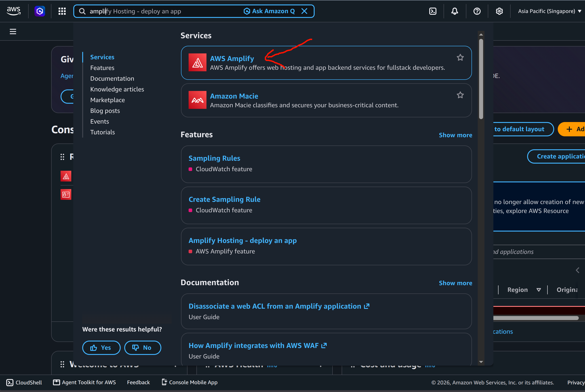Favorite AWS Amplify with the star
The width and height of the screenshot is (585, 392).
[x=460, y=58]
